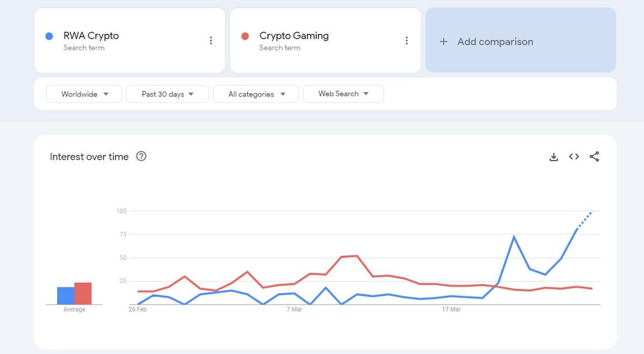The width and height of the screenshot is (644, 354).
Task: Edit the Crypto Gaming search term
Action: coord(294,36)
